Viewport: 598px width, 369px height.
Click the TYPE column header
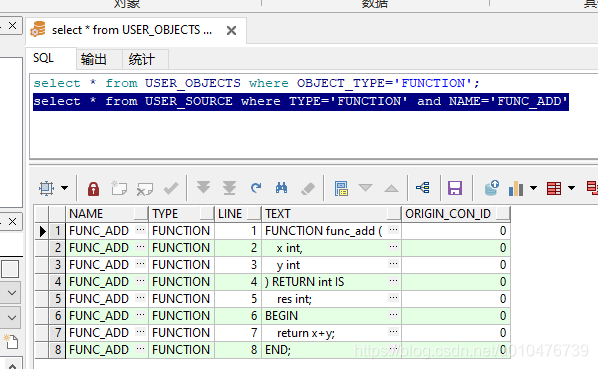[x=182, y=214]
